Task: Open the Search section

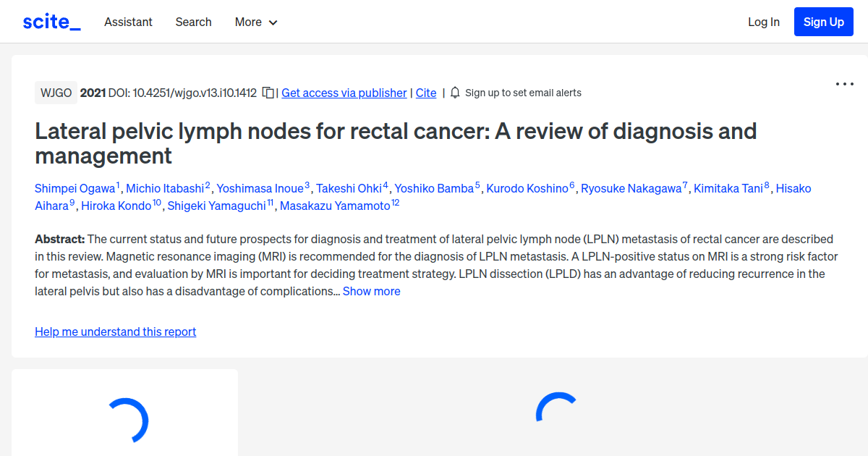Action: [193, 22]
